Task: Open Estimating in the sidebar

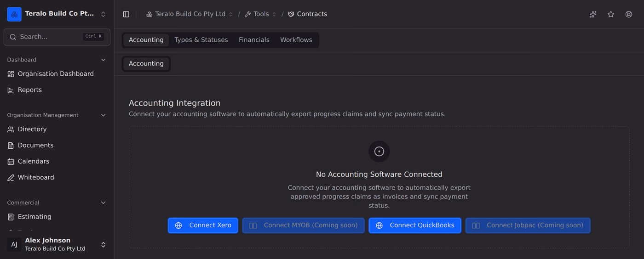Action: pos(57,217)
